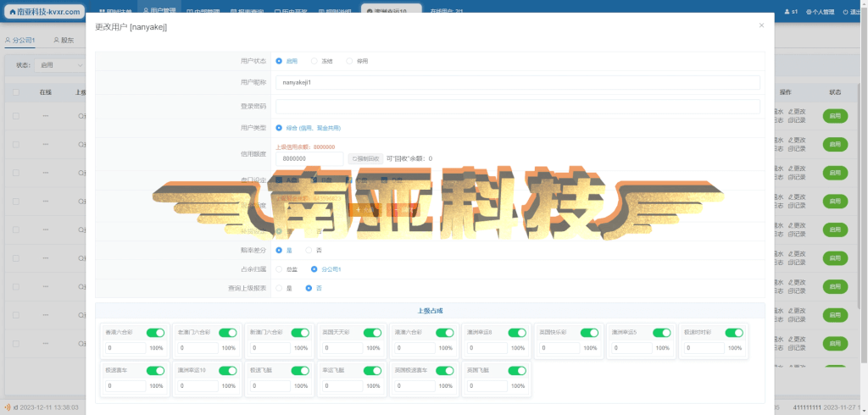
Task: Click the 退出 power icon to log out
Action: pos(845,12)
